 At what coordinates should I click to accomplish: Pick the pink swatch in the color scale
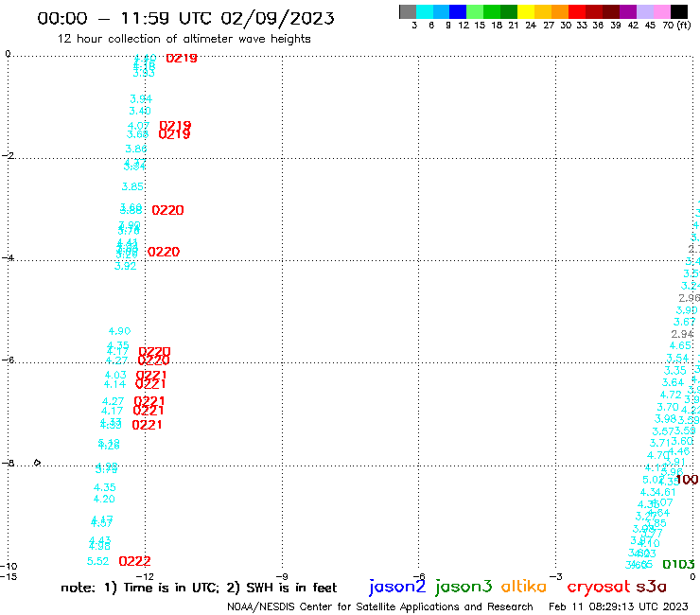pos(662,11)
